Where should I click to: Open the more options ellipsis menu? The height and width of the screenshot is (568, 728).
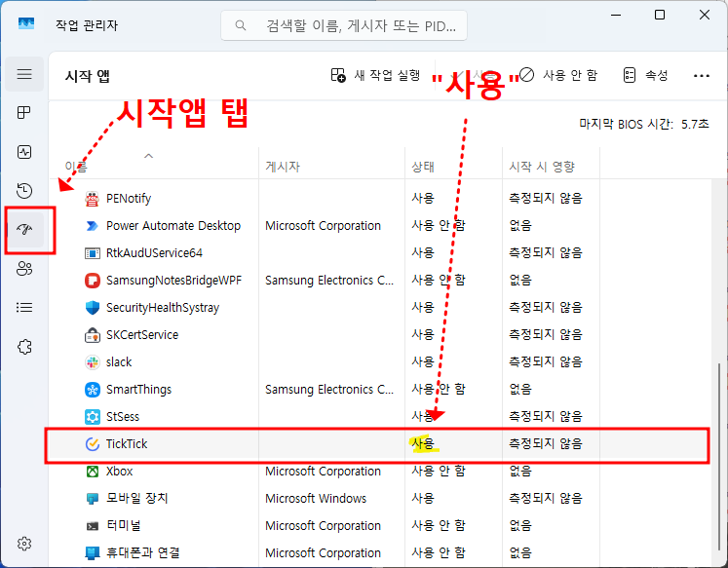[x=701, y=76]
